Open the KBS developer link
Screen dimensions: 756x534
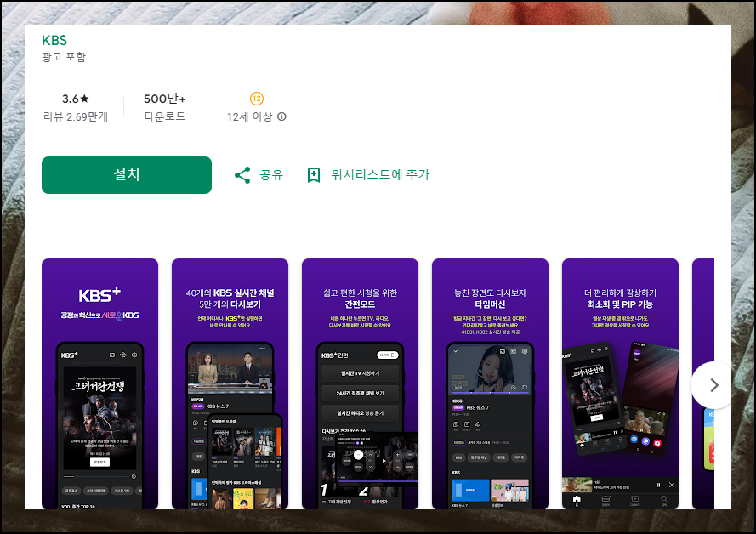54,41
